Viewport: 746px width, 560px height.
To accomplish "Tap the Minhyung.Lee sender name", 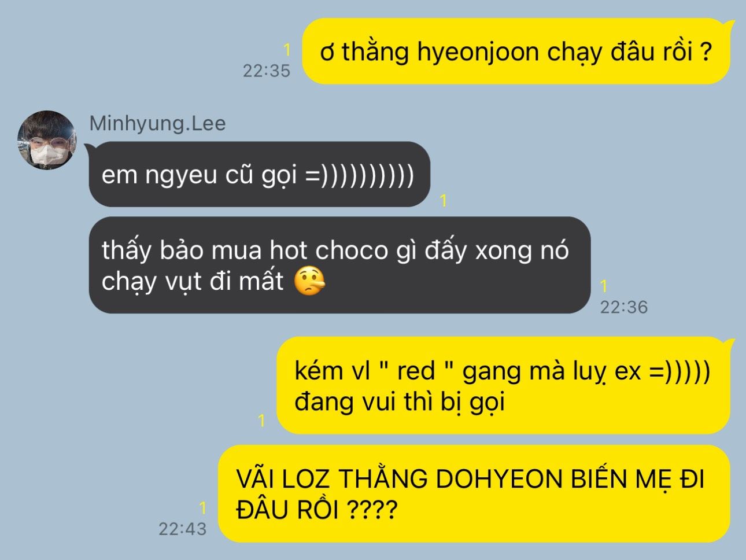I will tap(157, 123).
